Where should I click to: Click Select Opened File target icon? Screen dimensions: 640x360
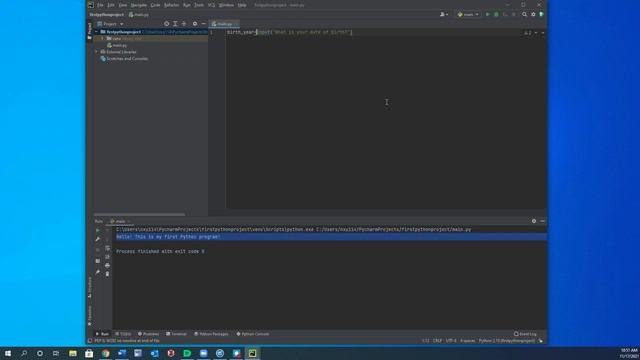167,24
